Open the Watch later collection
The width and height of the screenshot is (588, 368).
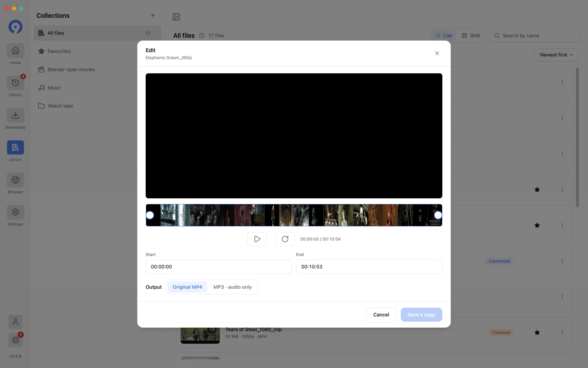(x=97, y=106)
